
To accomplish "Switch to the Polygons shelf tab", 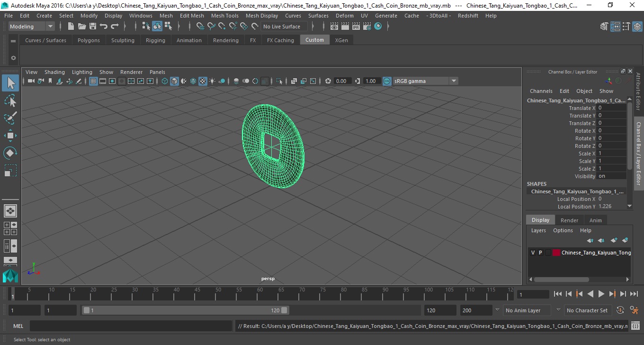I will [89, 40].
